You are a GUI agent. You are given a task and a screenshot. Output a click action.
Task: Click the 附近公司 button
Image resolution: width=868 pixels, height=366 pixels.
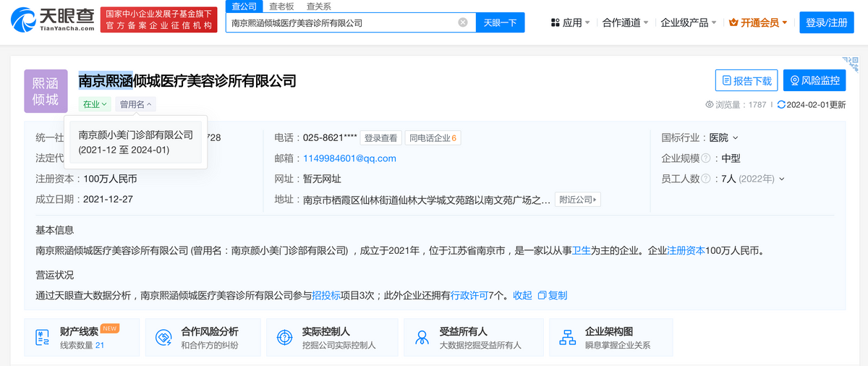tap(579, 200)
